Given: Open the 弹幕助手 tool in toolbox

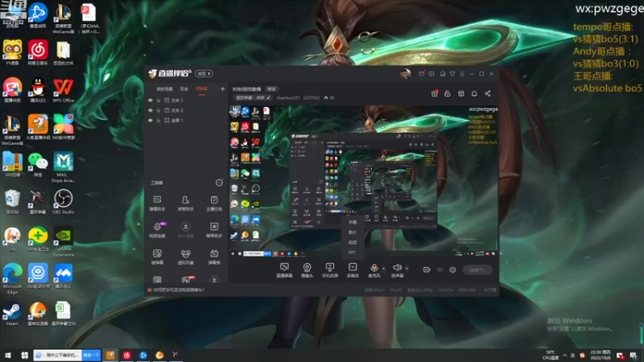Looking at the screenshot, I should coord(157,204).
